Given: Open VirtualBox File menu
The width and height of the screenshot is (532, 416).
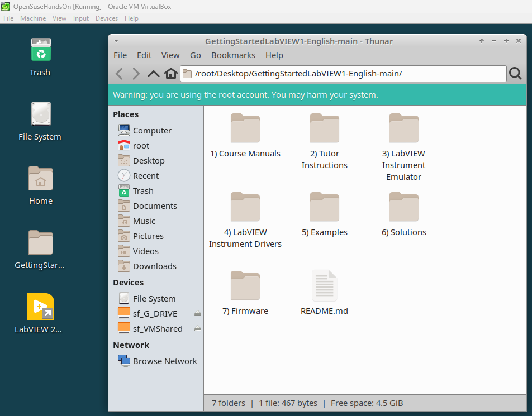Looking at the screenshot, I should (x=8, y=18).
